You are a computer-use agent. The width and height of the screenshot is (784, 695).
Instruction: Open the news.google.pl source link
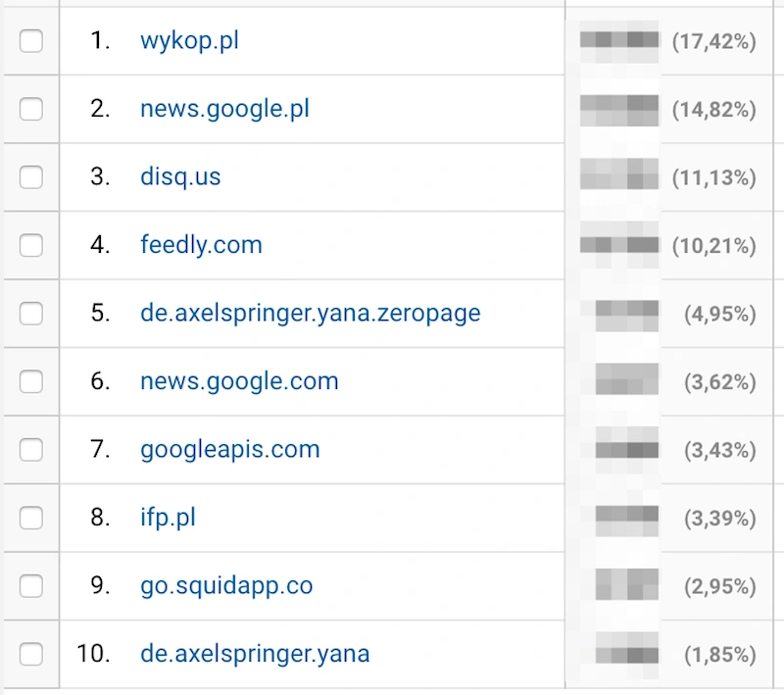(x=225, y=109)
